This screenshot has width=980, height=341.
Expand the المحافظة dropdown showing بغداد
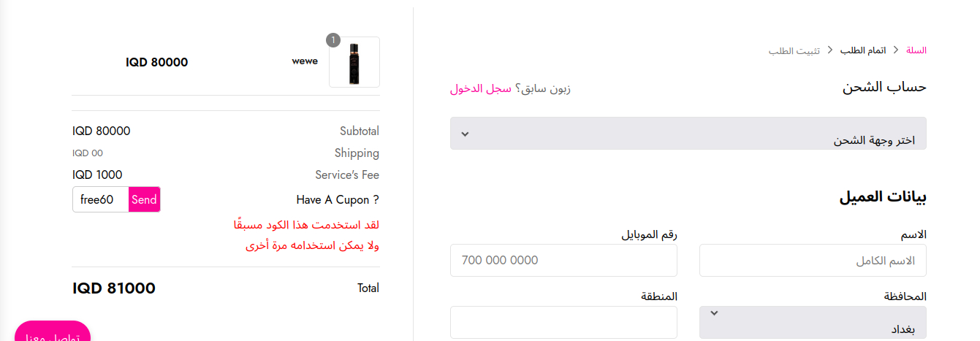click(x=813, y=322)
